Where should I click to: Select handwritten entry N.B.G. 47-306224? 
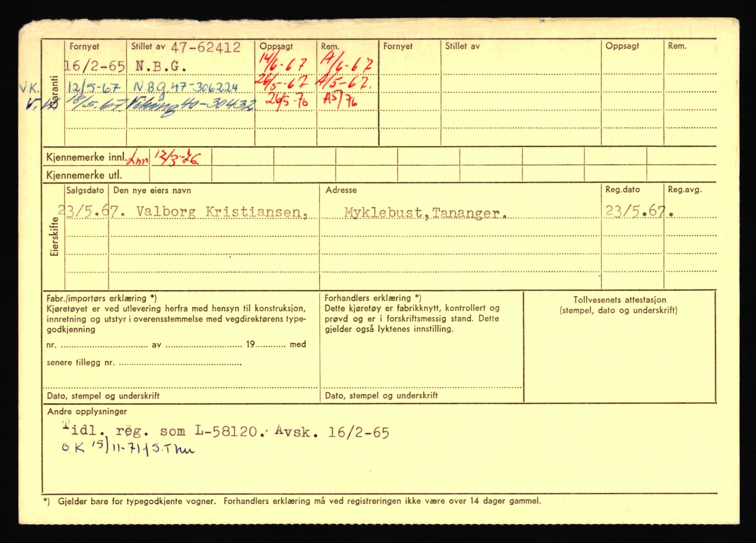(185, 88)
